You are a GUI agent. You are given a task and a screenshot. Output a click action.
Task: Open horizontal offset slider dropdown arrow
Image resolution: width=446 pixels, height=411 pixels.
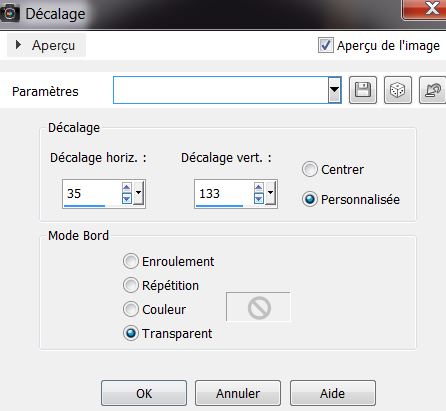[138, 193]
